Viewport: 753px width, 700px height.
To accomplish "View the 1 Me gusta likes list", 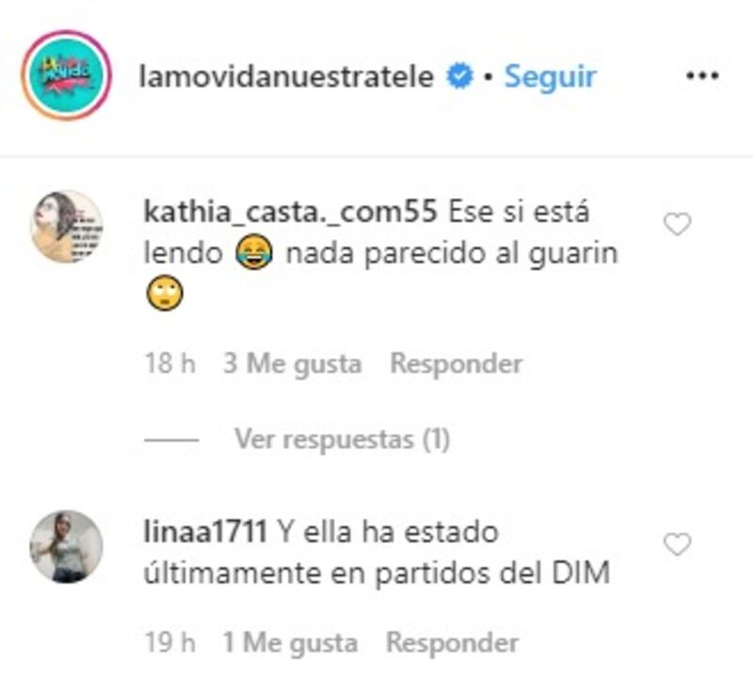I will pyautogui.click(x=291, y=643).
